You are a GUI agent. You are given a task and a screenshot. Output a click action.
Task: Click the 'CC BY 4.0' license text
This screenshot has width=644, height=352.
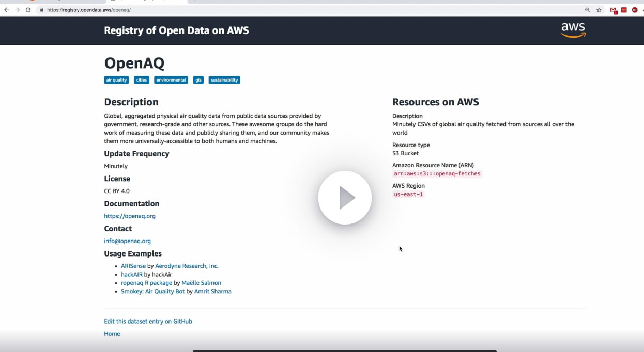pos(117,191)
